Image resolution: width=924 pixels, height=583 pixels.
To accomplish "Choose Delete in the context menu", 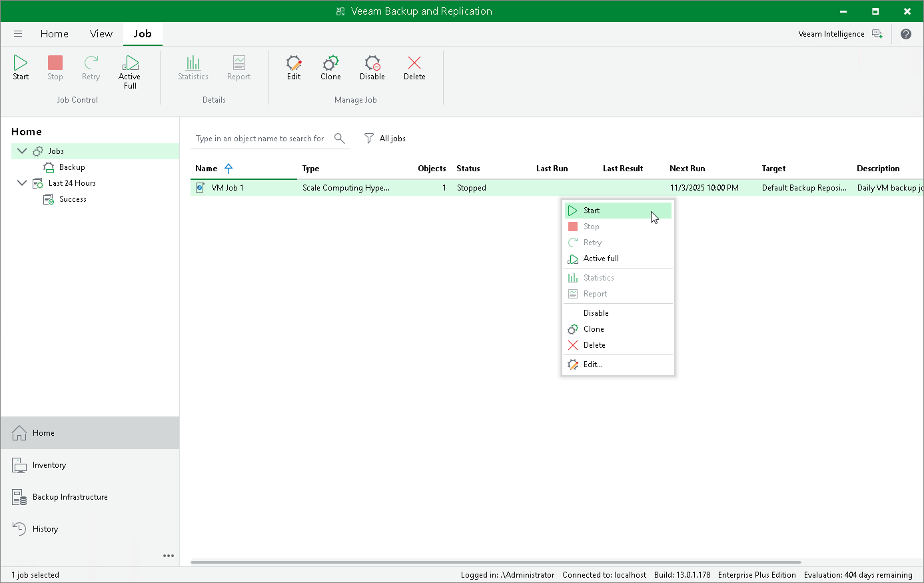I will 618,345.
